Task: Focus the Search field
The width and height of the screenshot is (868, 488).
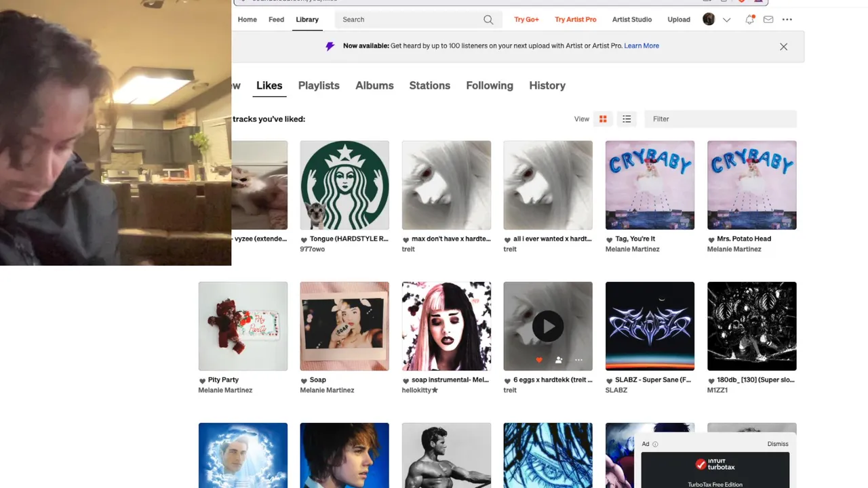Action: (418, 20)
